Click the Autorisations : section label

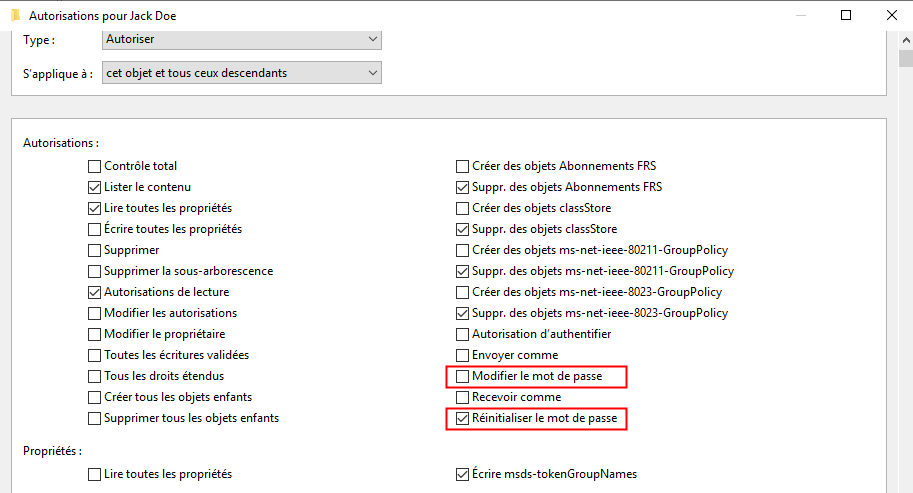pyautogui.click(x=61, y=143)
